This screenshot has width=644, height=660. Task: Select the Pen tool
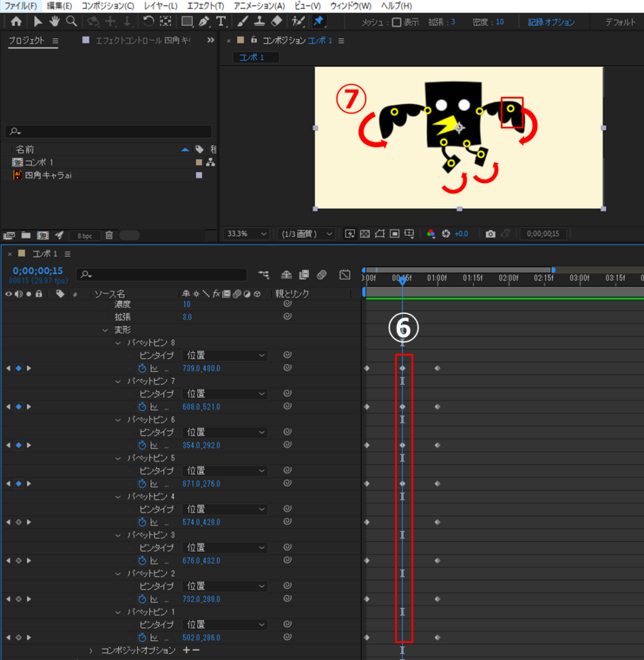point(204,21)
